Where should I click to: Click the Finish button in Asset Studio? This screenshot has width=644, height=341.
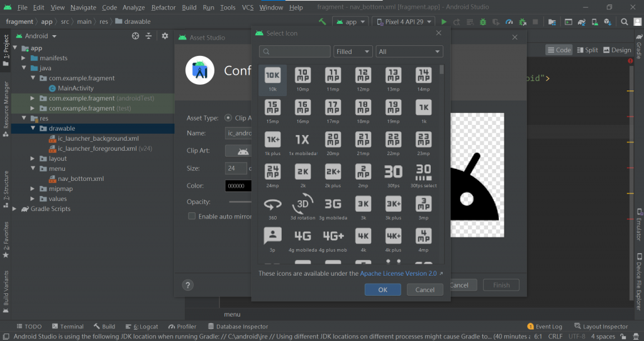click(x=501, y=284)
